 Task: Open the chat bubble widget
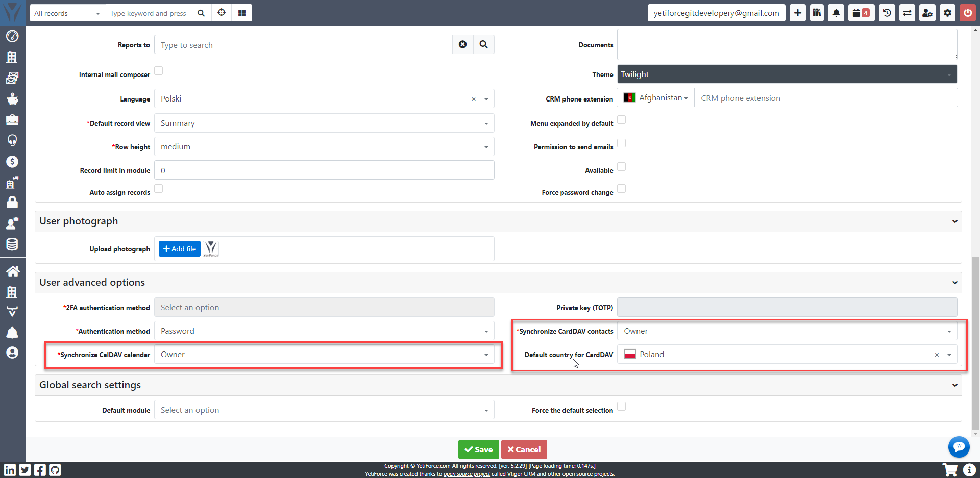click(959, 447)
